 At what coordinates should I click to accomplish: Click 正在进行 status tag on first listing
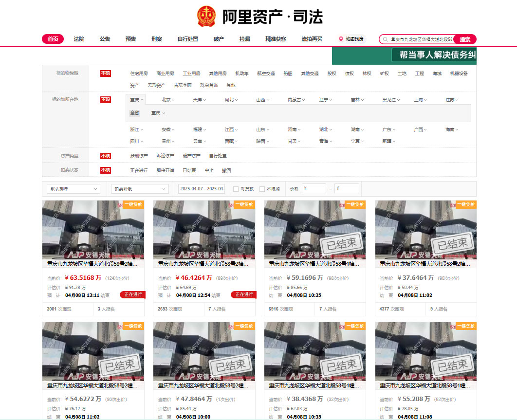[x=133, y=294]
